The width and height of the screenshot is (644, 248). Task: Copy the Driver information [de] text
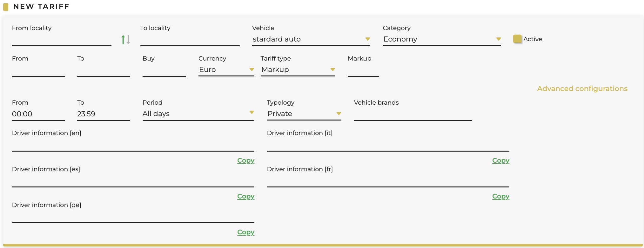246,232
